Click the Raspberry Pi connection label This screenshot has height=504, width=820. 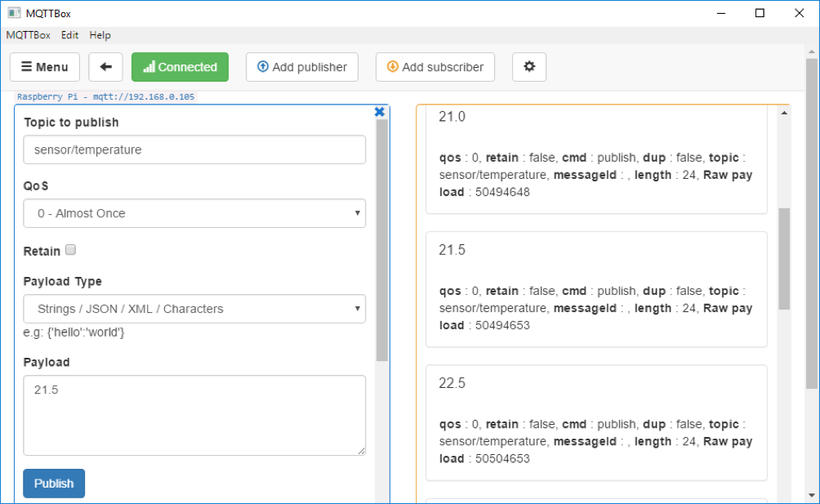106,96
